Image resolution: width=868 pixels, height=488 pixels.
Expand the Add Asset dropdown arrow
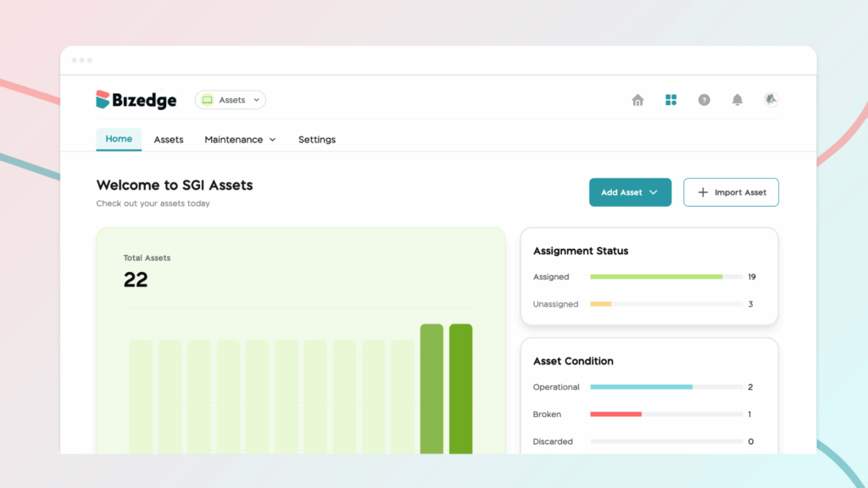coord(654,192)
